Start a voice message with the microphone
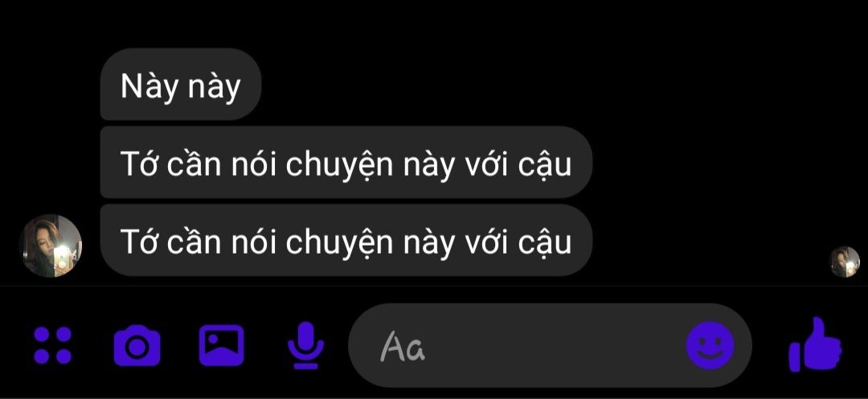 pos(305,345)
